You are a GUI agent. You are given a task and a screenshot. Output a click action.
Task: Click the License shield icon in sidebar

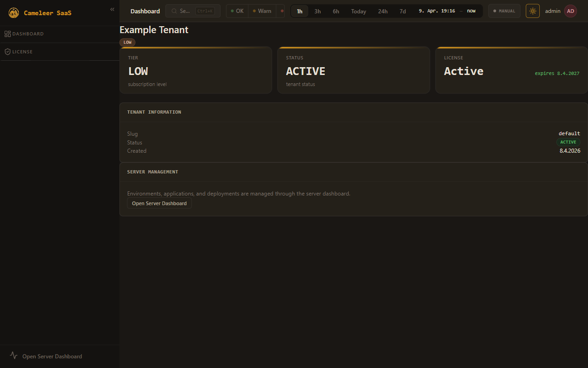[7, 52]
